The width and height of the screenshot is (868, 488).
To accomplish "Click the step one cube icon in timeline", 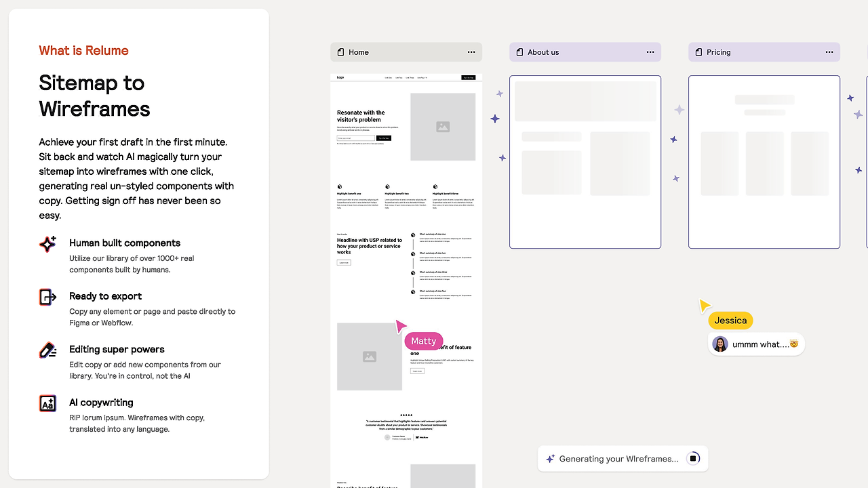I will coord(412,235).
